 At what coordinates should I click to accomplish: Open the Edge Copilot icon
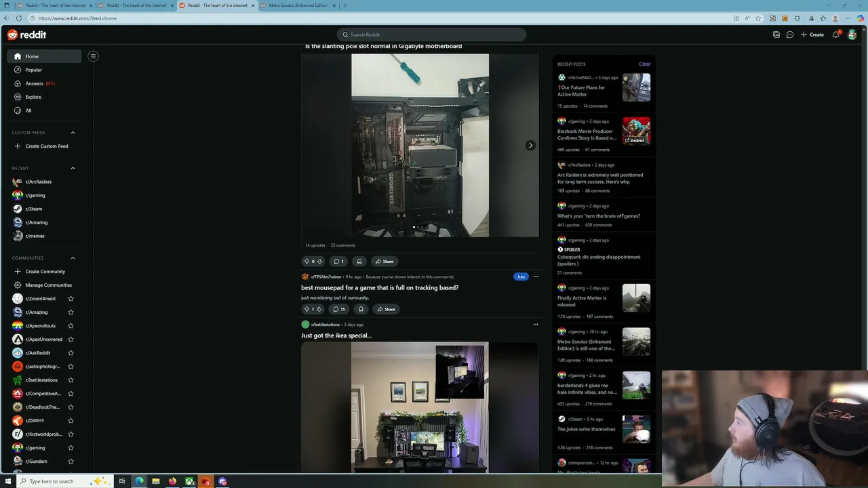[861, 18]
